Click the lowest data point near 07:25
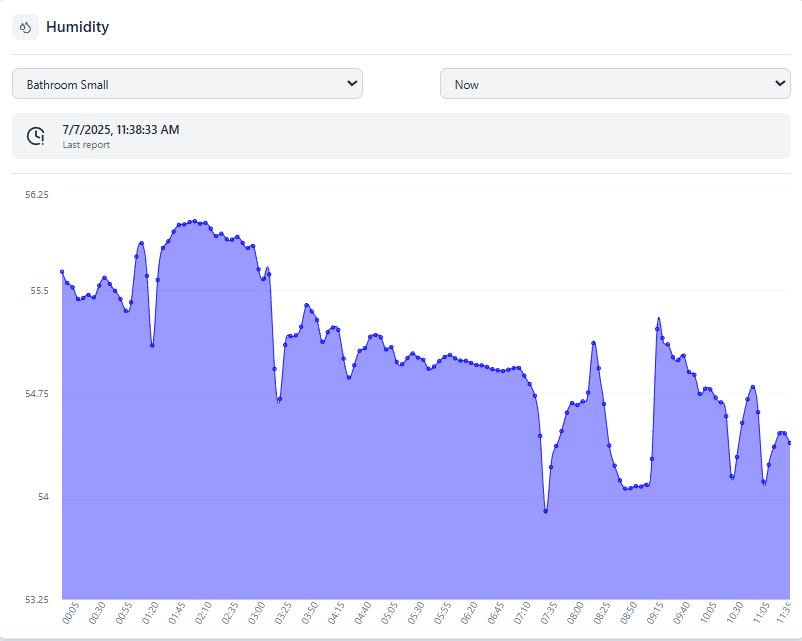This screenshot has width=802, height=641. (x=546, y=511)
